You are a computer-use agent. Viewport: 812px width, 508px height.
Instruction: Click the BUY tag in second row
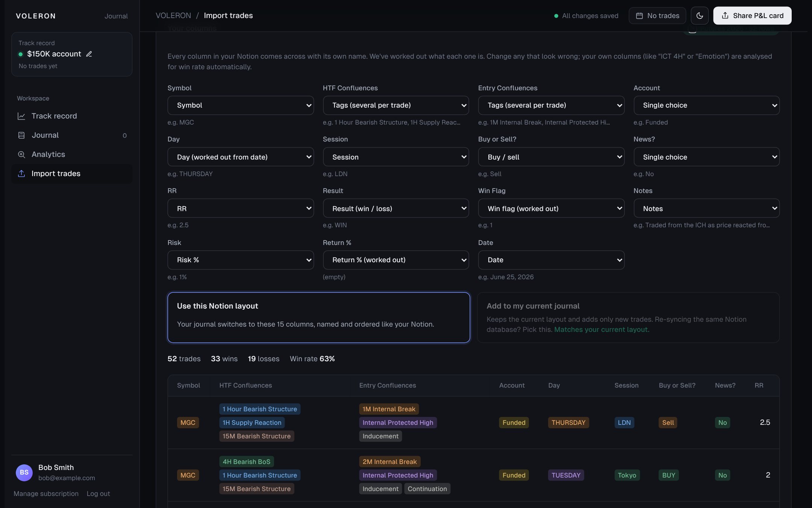click(669, 475)
